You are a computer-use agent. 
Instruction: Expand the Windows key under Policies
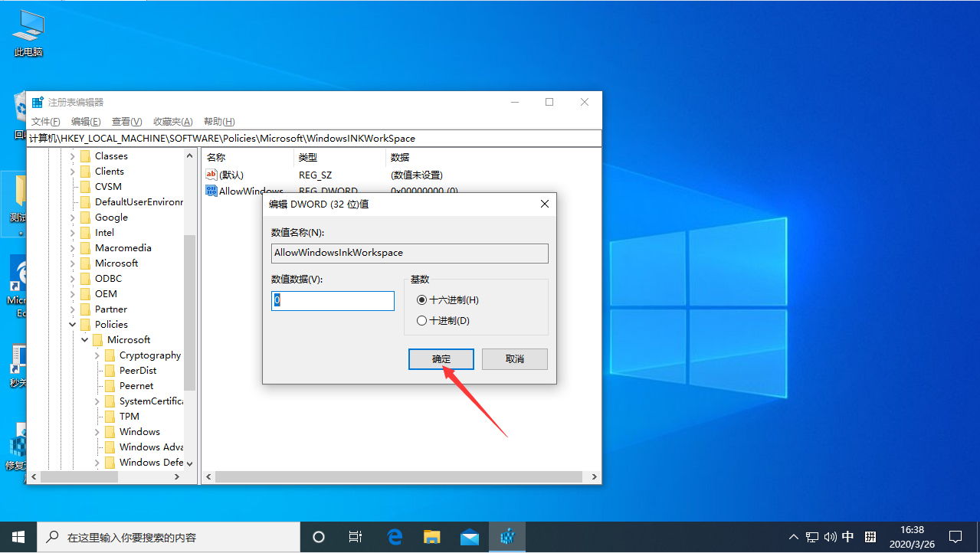pos(97,431)
